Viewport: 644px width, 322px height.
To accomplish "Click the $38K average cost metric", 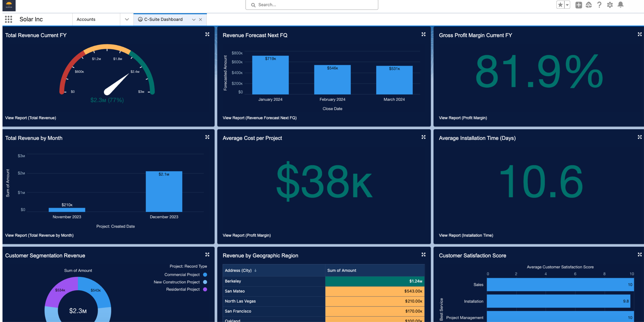I will pyautogui.click(x=324, y=182).
